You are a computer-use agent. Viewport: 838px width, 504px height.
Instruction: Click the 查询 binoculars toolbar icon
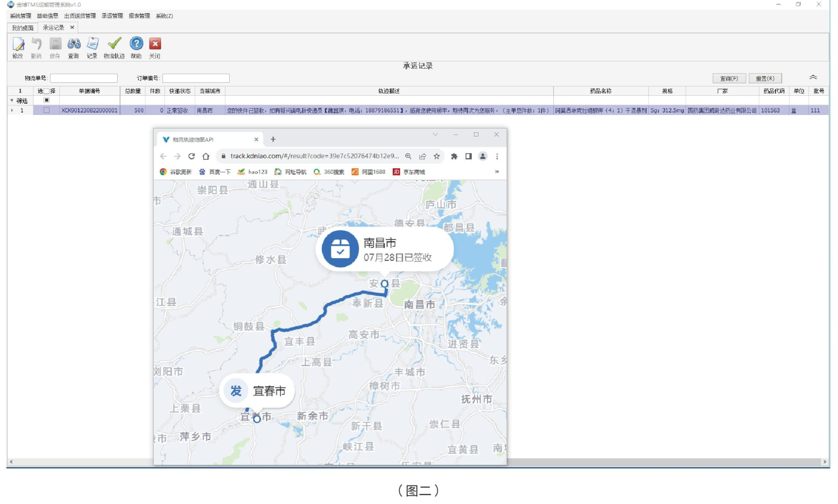pos(74,45)
